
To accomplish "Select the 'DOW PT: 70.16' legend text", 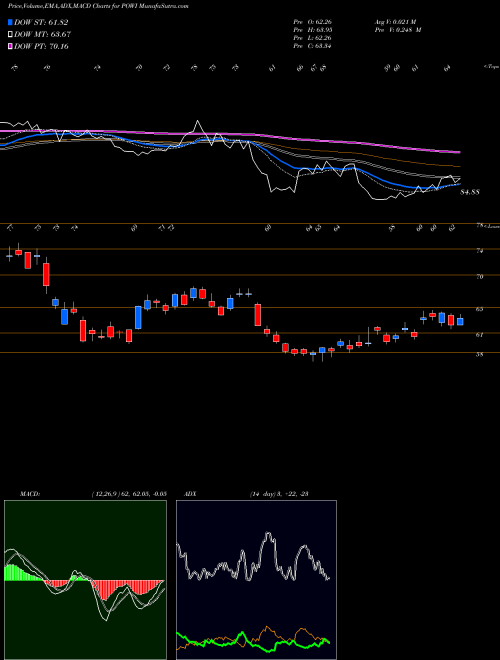I will tap(41, 46).
